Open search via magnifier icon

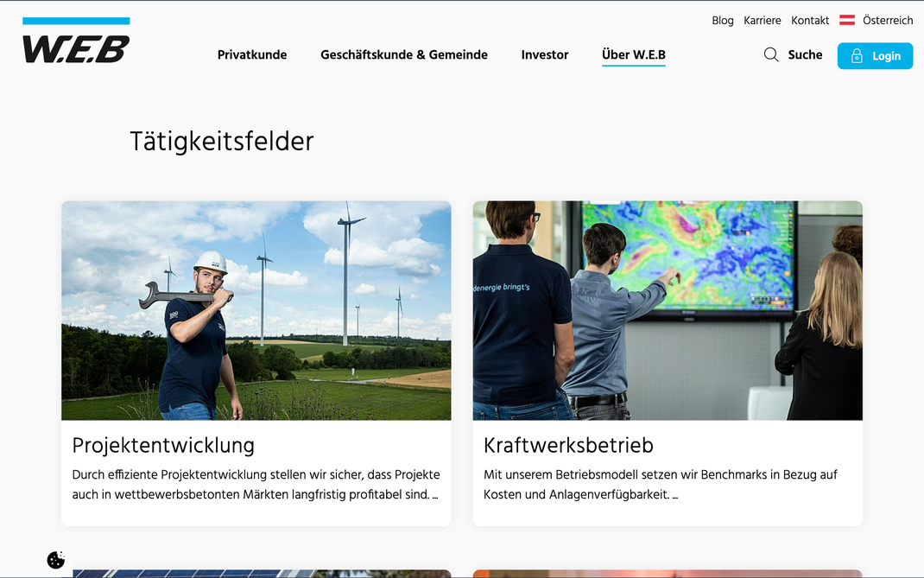(771, 54)
